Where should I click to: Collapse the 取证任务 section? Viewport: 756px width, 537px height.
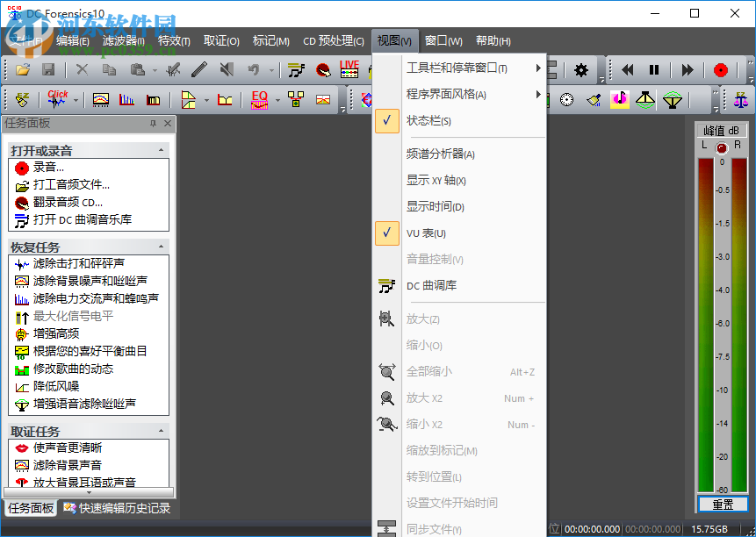click(x=161, y=431)
